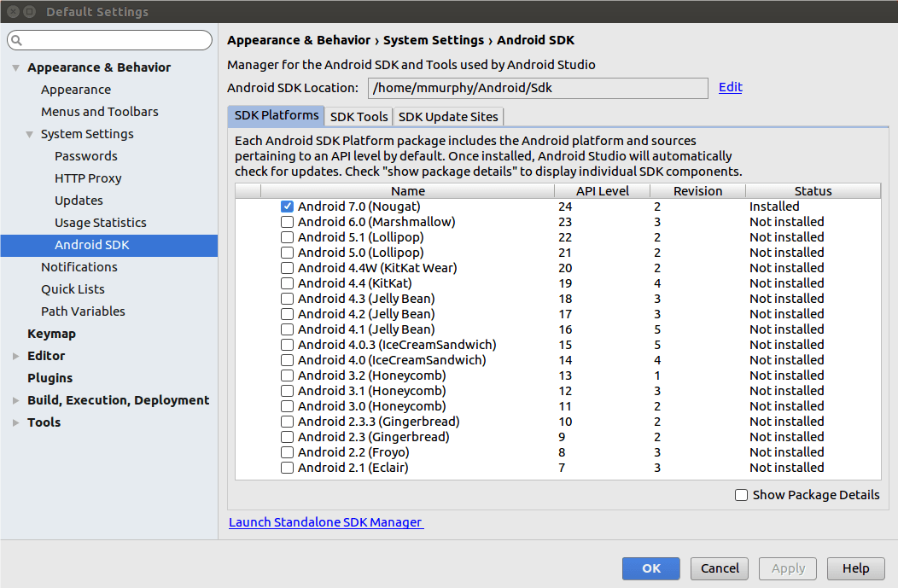Image resolution: width=898 pixels, height=588 pixels.
Task: Click the Edit link for SDK location
Action: pyautogui.click(x=730, y=87)
